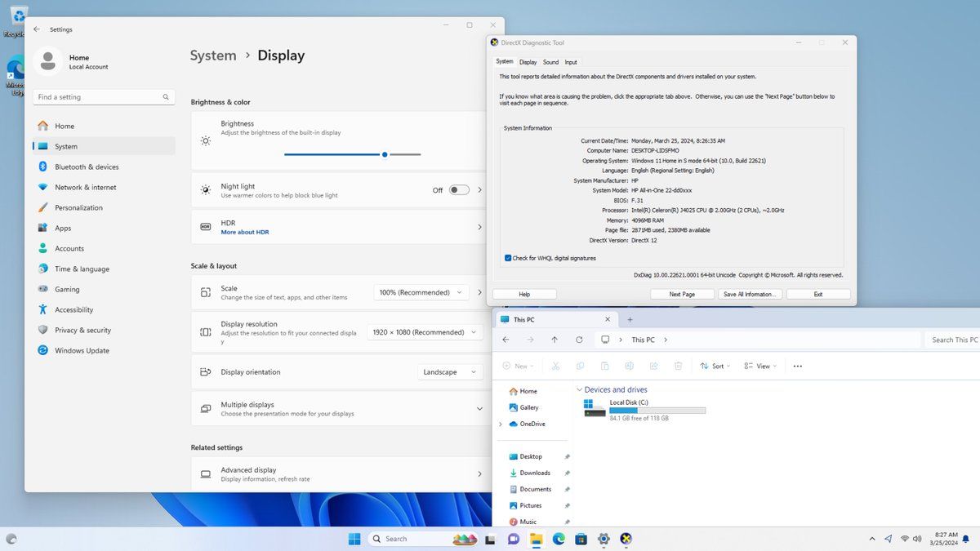Click the location arrow icon in system tray
Screen dimensions: 980x551
coord(888,539)
